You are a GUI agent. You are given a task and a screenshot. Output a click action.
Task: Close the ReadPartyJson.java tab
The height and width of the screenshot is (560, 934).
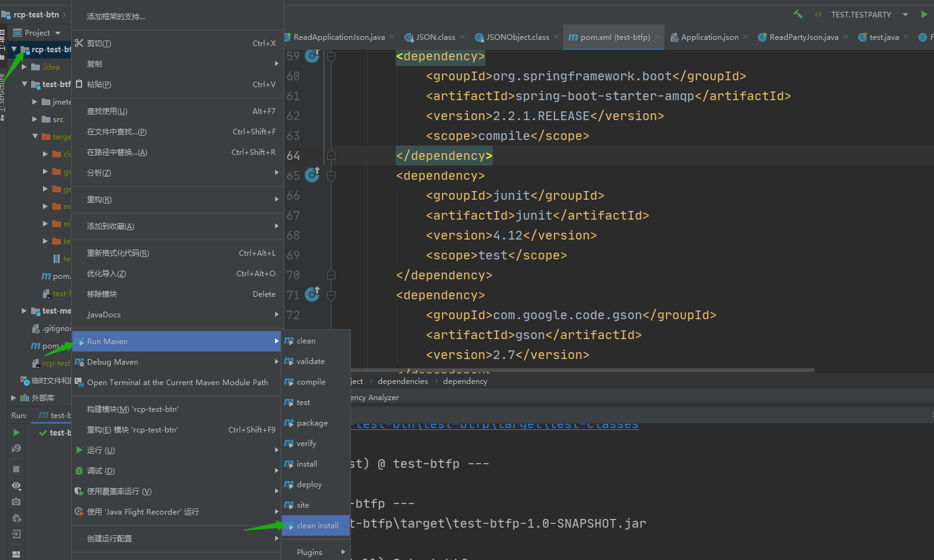(846, 37)
